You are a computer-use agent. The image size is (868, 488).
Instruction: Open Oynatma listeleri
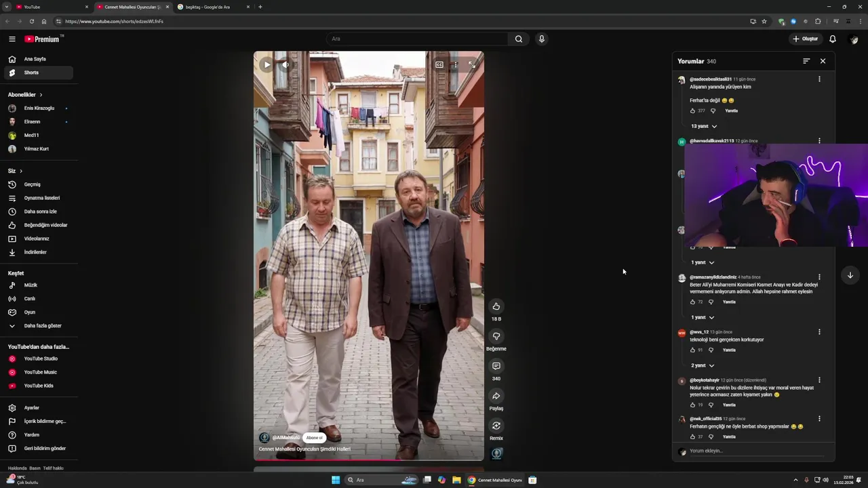(38, 198)
